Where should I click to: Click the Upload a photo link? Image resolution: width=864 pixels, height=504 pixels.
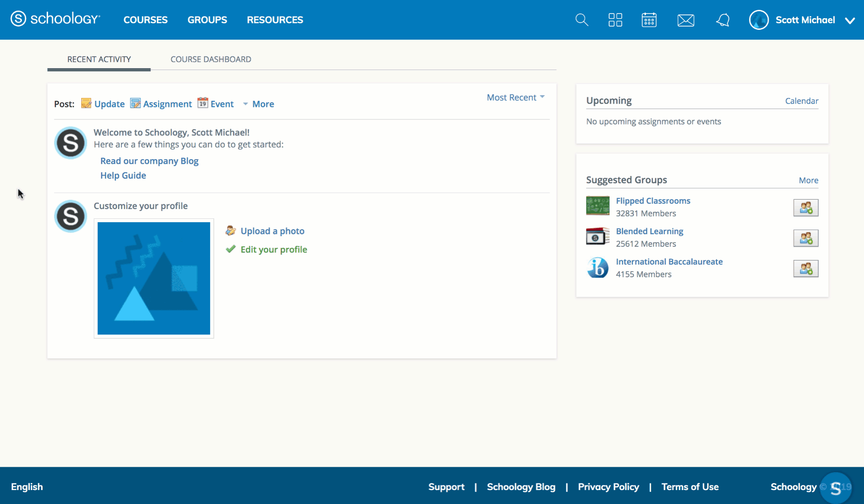coord(272,231)
